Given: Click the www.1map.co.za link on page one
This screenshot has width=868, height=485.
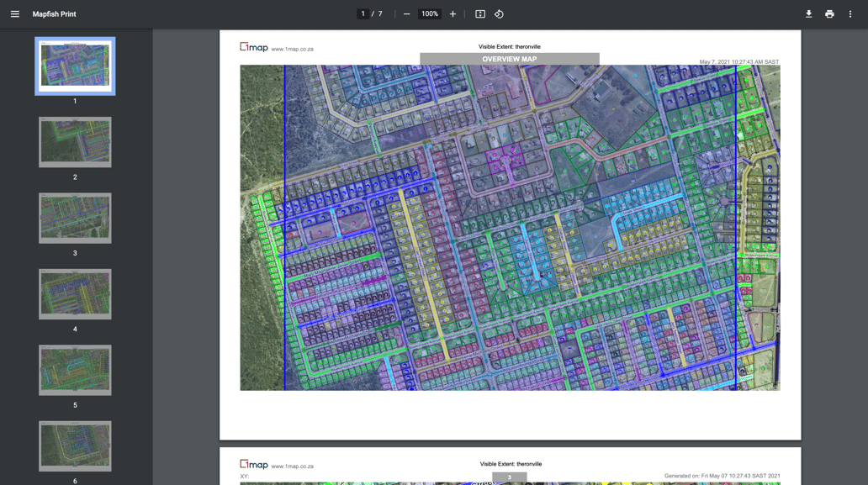Looking at the screenshot, I should (x=292, y=50).
